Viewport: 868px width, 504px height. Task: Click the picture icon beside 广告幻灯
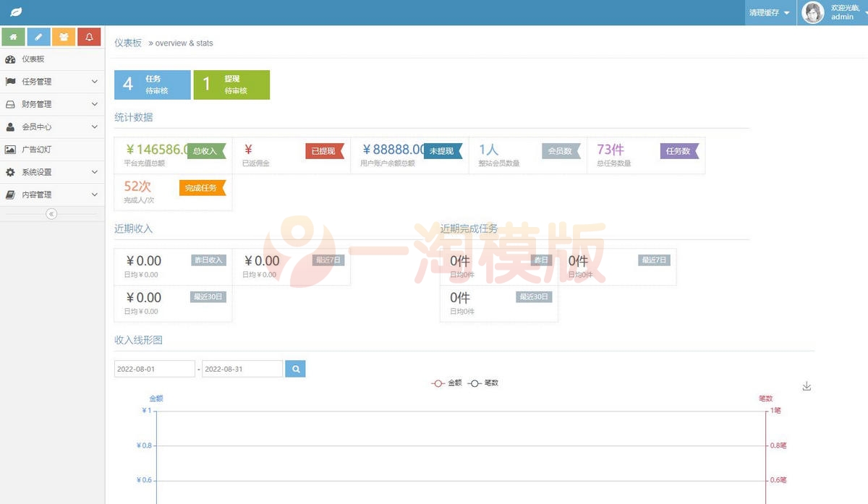tap(10, 150)
